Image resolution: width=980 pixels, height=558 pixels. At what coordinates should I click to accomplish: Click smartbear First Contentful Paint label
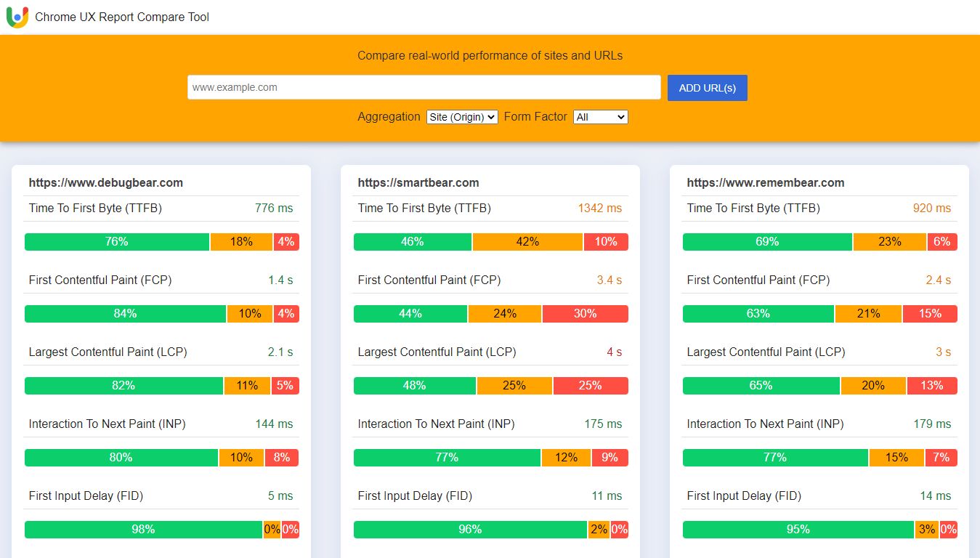[429, 280]
